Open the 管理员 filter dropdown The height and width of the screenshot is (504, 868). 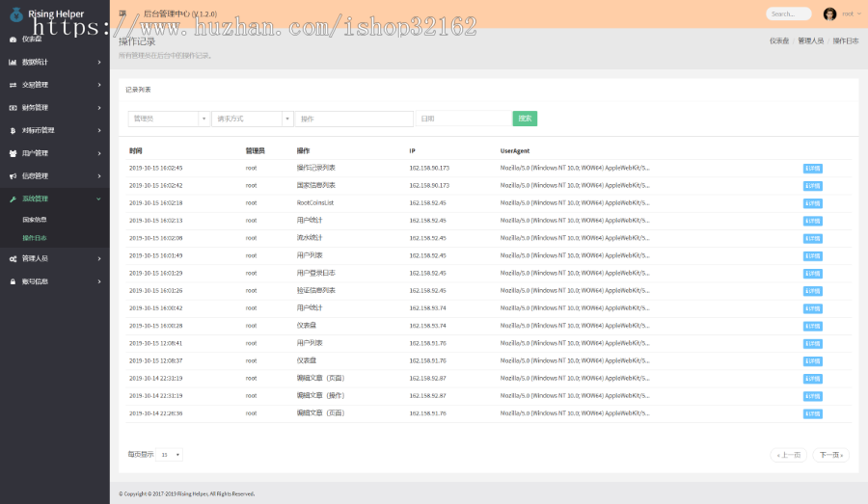tap(169, 119)
